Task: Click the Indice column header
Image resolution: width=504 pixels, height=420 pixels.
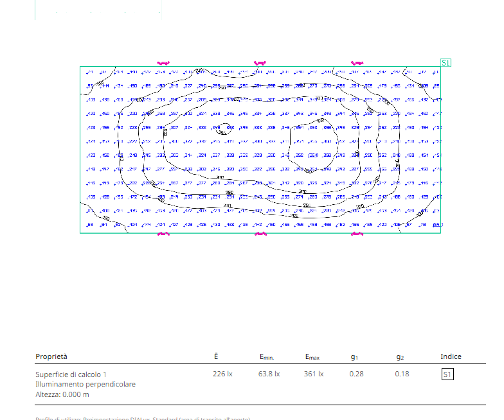Action: [451, 356]
